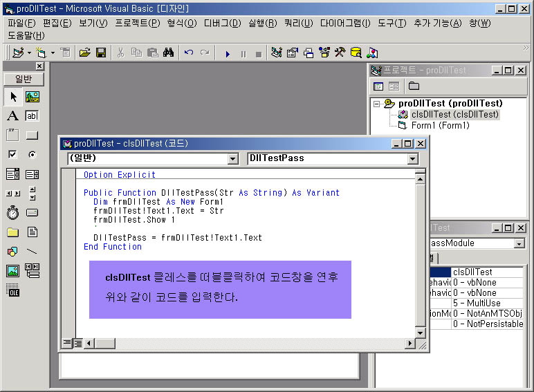
Task: Select the Timer control tool
Action: tap(13, 213)
